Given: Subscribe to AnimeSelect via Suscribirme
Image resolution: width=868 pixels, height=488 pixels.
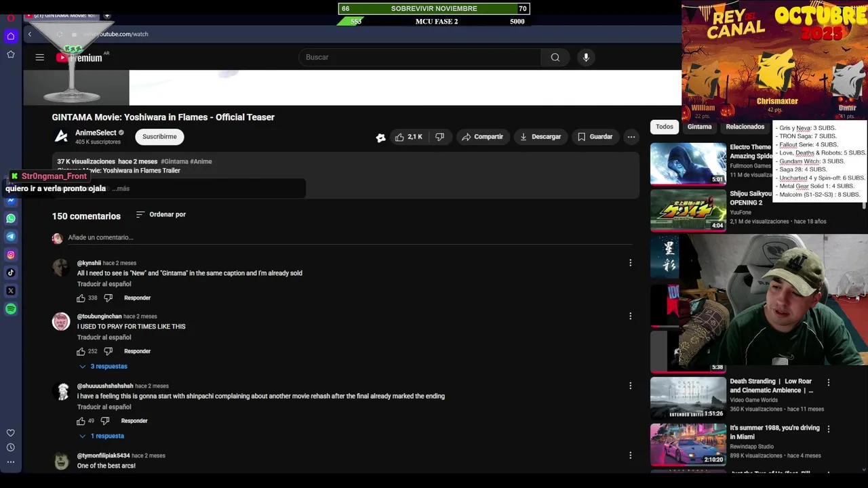Looking at the screenshot, I should coord(159,137).
